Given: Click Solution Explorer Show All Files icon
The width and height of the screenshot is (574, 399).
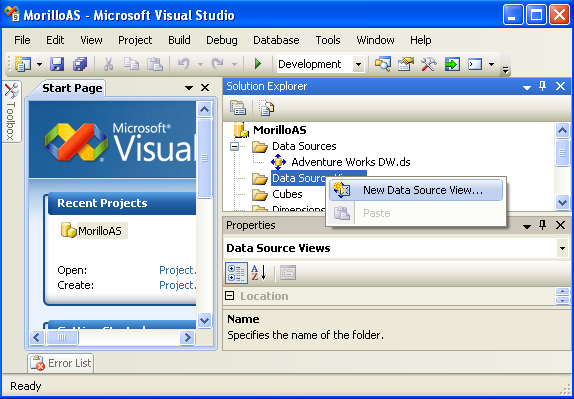Looking at the screenshot, I should pyautogui.click(x=266, y=108).
